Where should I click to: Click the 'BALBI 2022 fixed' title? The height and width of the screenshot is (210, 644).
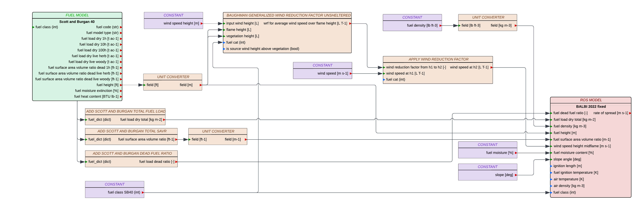591,106
